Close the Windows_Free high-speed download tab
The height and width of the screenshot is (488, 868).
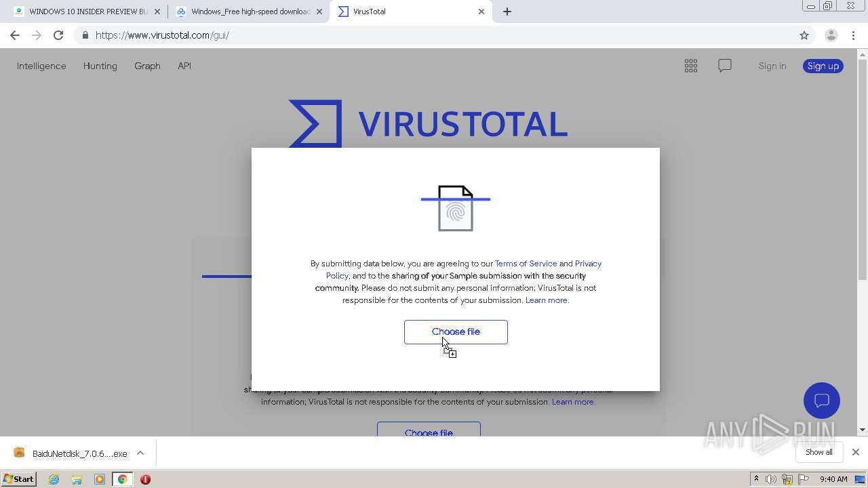[x=319, y=12]
